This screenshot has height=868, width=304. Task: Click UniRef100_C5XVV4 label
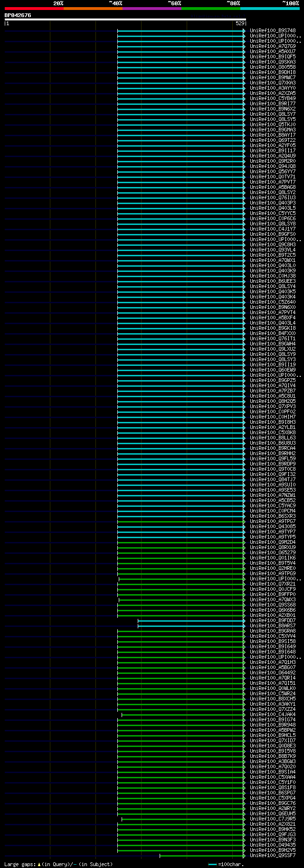click(x=273, y=636)
